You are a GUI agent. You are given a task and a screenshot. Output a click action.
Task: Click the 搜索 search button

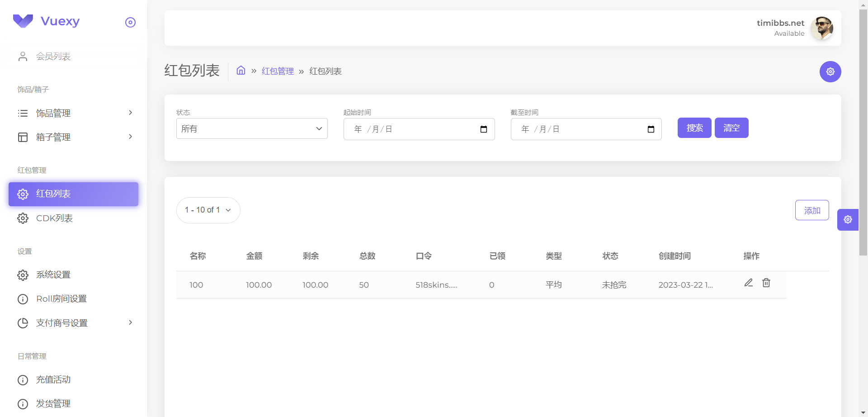tap(694, 128)
